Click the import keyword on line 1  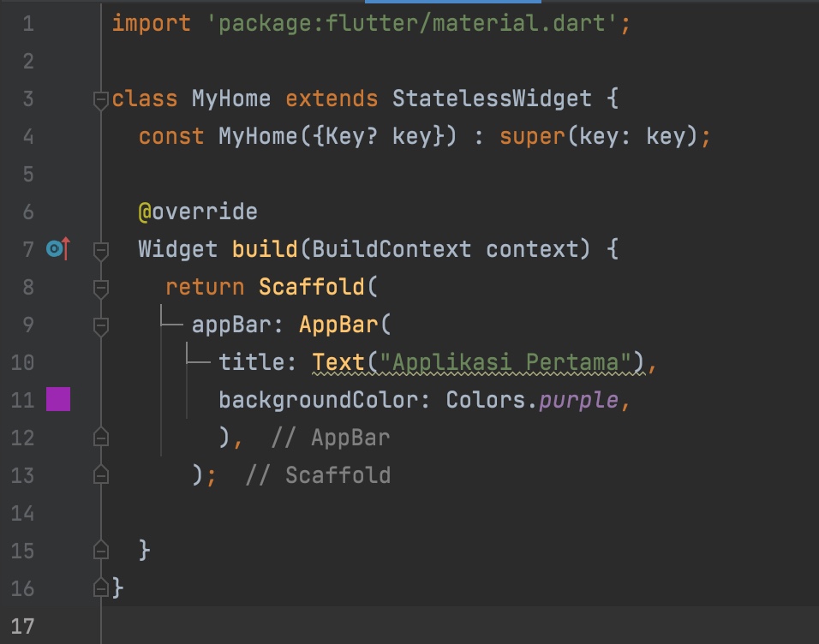pos(152,23)
